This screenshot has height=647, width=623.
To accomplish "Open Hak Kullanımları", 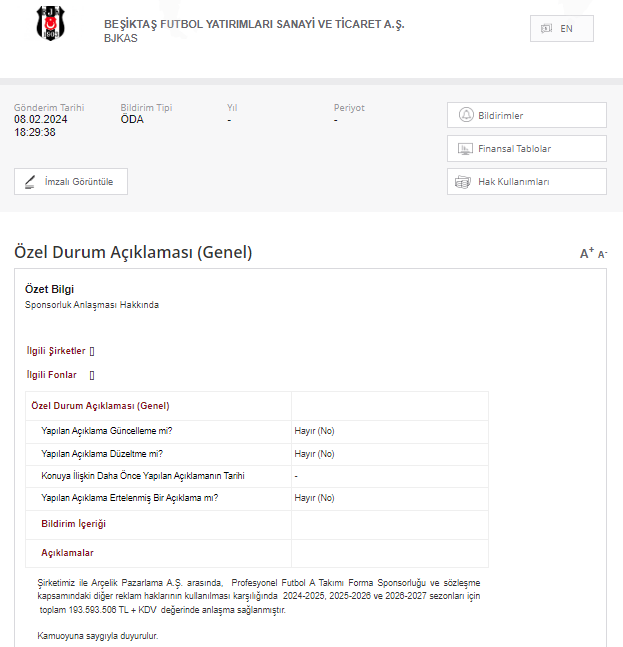I will pyautogui.click(x=526, y=182).
